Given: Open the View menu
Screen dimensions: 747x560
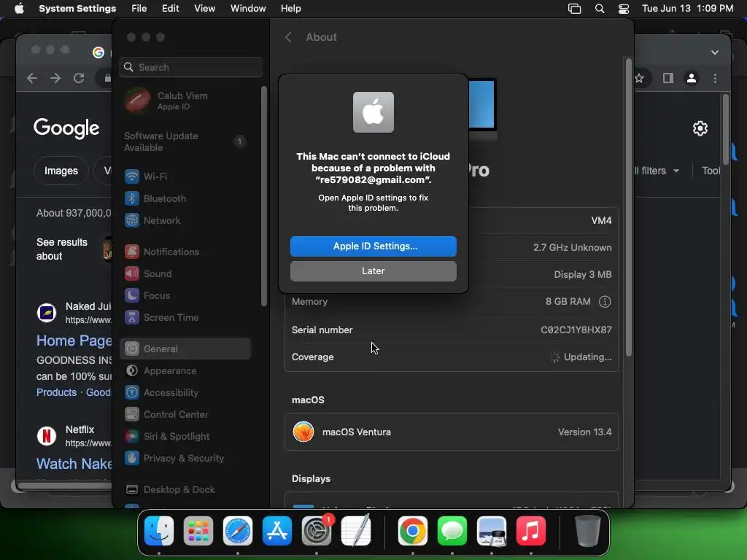Looking at the screenshot, I should tap(204, 9).
